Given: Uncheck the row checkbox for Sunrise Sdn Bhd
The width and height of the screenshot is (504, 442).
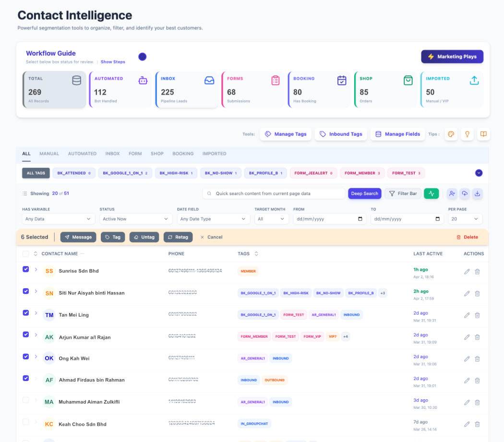Looking at the screenshot, I should pyautogui.click(x=25, y=269).
